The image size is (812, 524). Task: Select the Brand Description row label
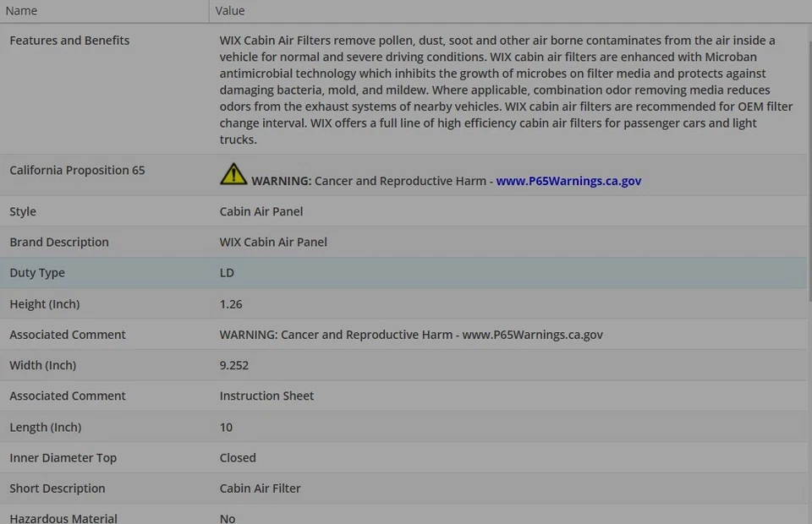[59, 242]
